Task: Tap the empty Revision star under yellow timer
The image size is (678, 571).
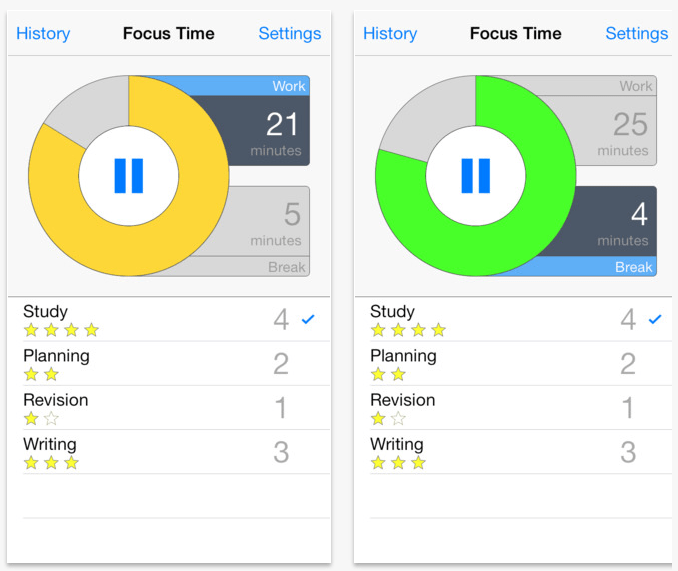Action: (x=51, y=419)
